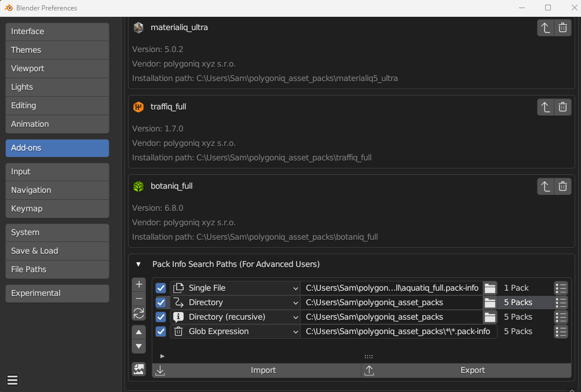Screen dimensions: 581x392
Task: Show pack list for the 1 Pack row
Action: click(x=561, y=288)
